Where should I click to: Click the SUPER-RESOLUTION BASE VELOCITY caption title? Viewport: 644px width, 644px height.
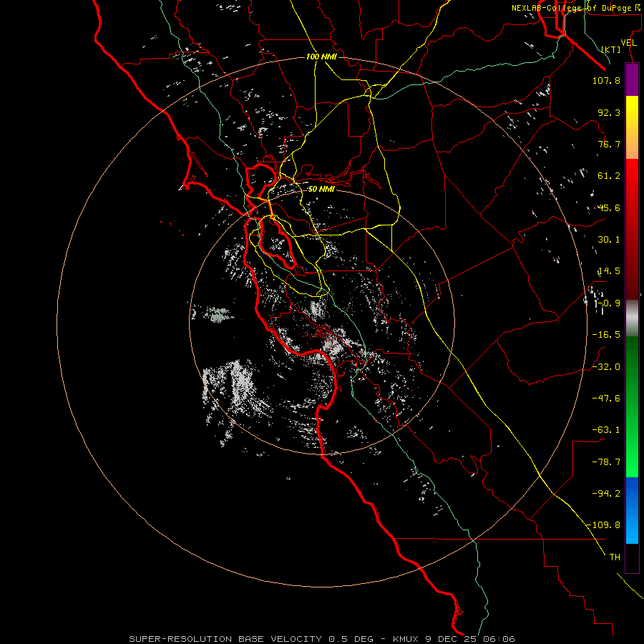point(225,639)
